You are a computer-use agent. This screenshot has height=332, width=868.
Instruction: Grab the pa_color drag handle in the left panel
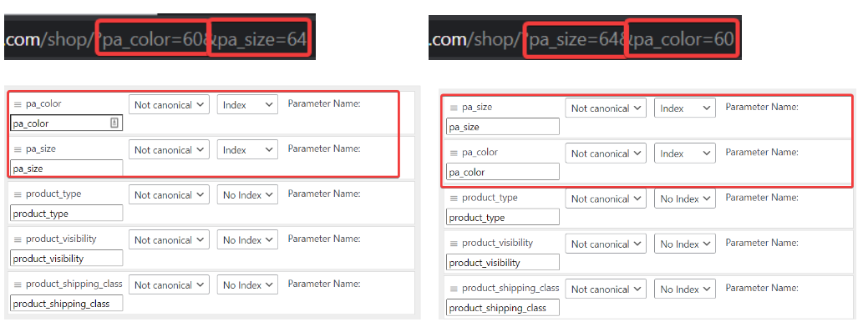18,103
